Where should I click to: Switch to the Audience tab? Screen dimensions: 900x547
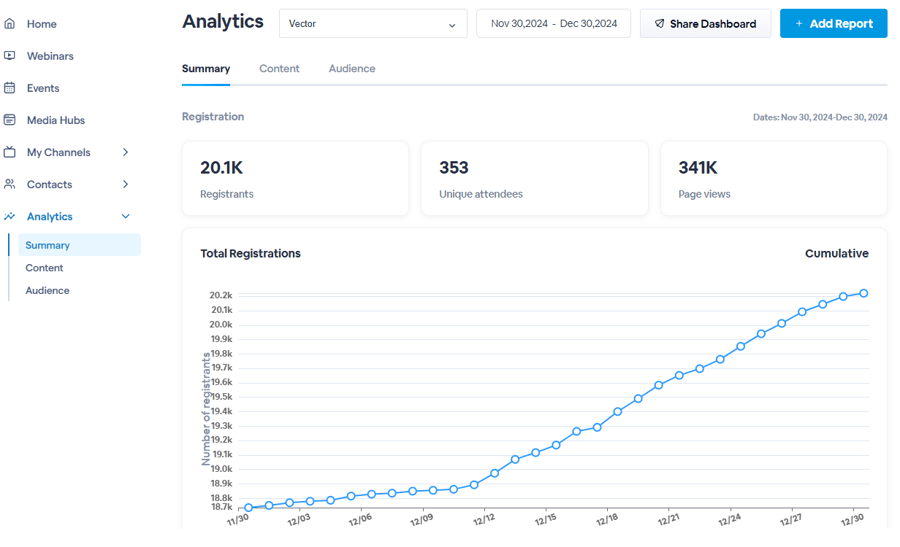(352, 69)
